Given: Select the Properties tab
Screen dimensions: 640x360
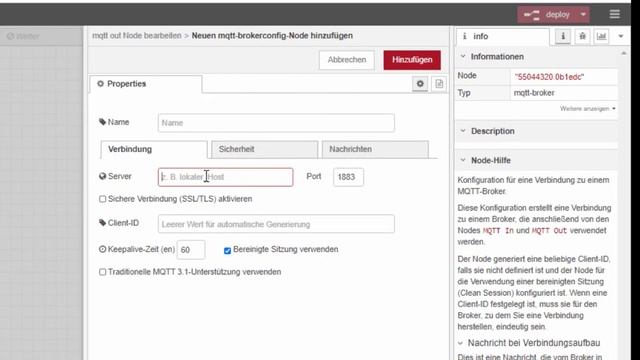Looking at the screenshot, I should tap(146, 84).
